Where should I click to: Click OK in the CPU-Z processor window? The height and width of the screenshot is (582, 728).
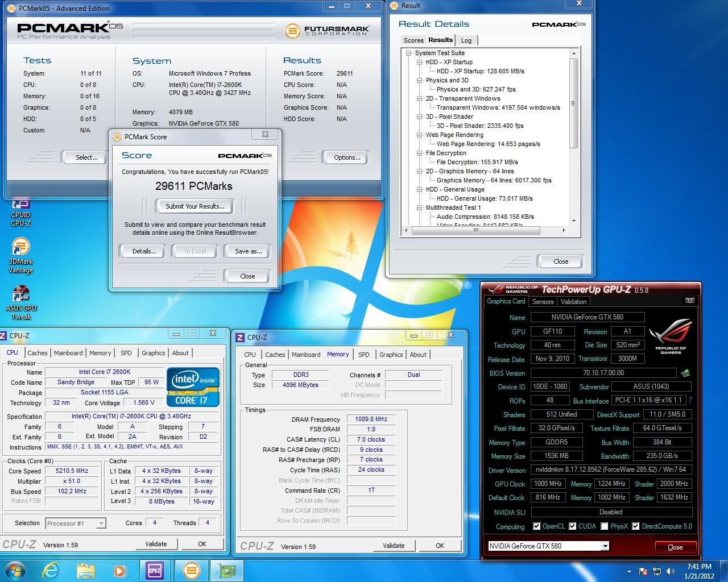tap(202, 544)
